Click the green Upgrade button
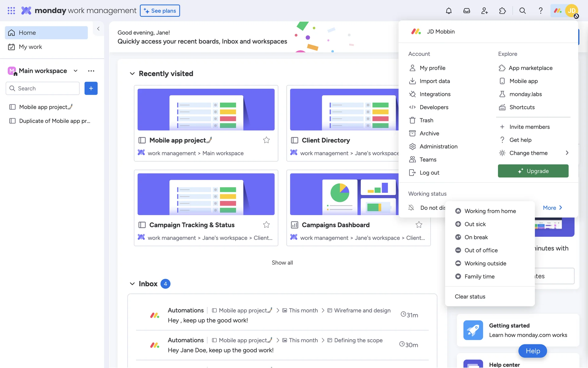The height and width of the screenshot is (368, 588). (x=533, y=171)
